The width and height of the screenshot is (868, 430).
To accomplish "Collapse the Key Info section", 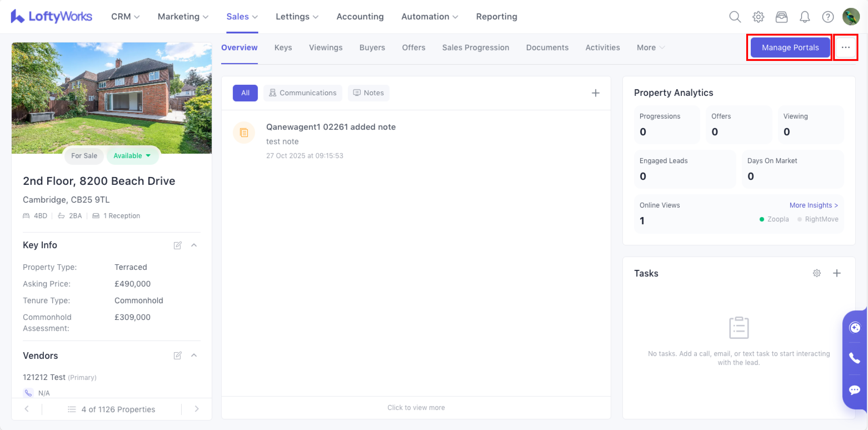I will point(194,245).
